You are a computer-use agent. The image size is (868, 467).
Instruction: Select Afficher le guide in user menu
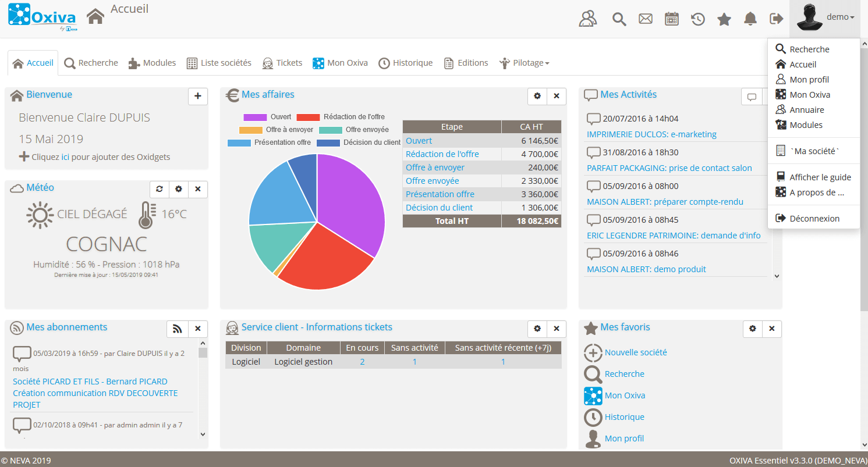click(813, 177)
